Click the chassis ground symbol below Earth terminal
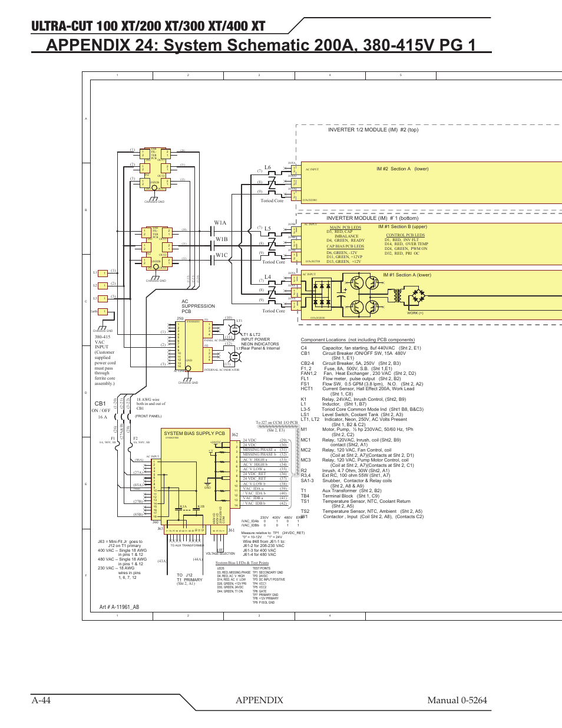This screenshot has height=728, width=562. (103, 328)
